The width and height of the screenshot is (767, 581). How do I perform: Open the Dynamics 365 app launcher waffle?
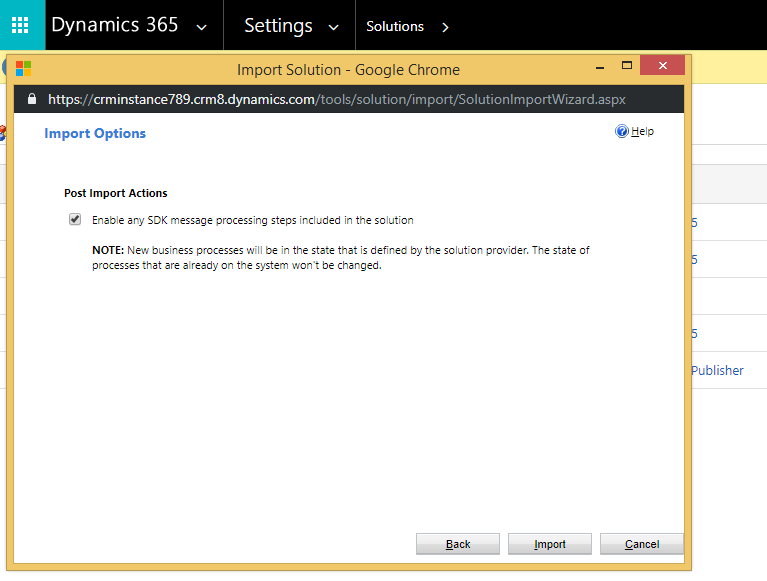pyautogui.click(x=20, y=25)
